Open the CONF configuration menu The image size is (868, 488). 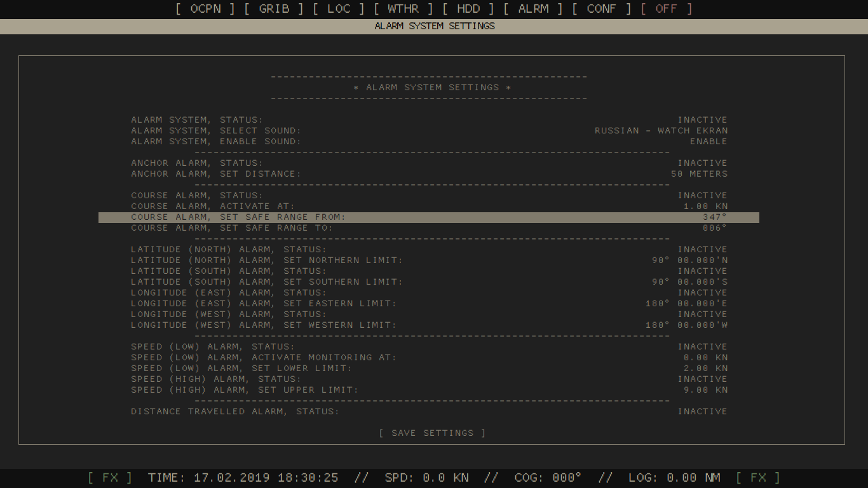coord(602,9)
